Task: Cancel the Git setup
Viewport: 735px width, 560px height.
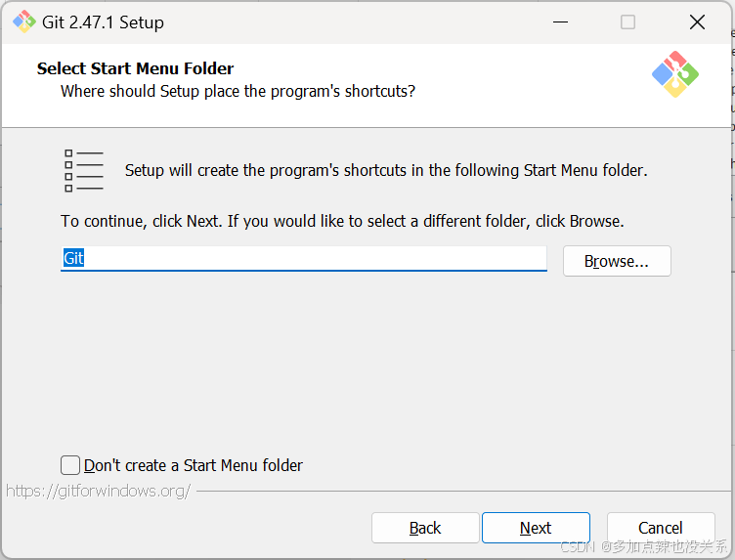Action: coord(661,528)
